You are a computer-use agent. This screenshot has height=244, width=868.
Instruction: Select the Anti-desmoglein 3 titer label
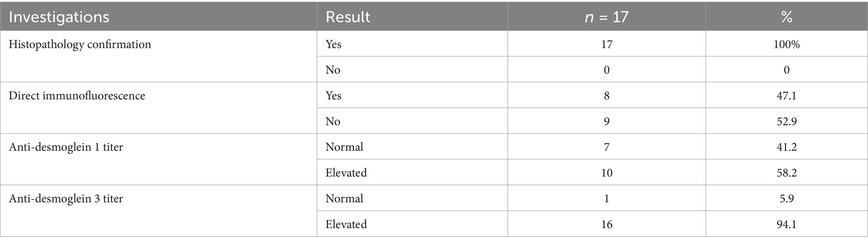coord(66,198)
